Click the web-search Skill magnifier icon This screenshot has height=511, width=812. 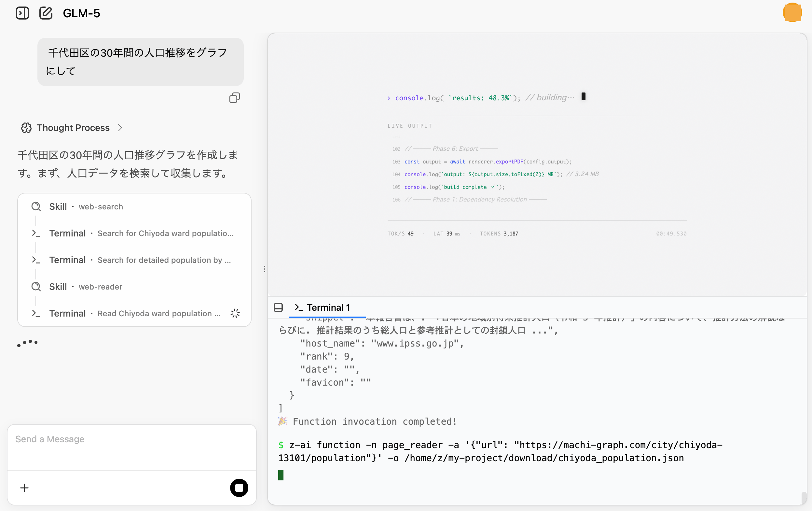pyautogui.click(x=36, y=206)
